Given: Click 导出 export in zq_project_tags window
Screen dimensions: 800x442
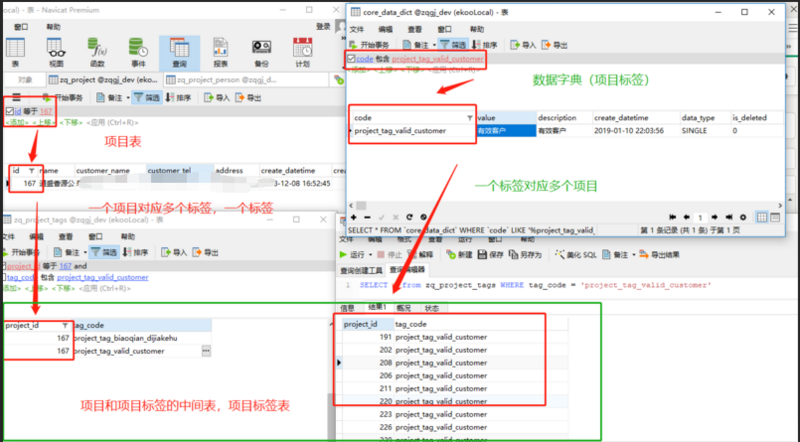Looking at the screenshot, I should coord(205,252).
